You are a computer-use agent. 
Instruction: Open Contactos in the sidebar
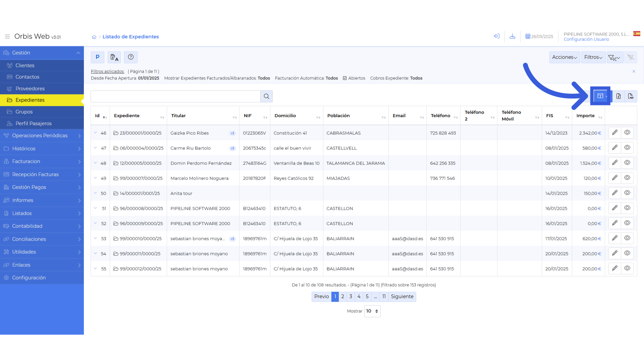(42, 77)
